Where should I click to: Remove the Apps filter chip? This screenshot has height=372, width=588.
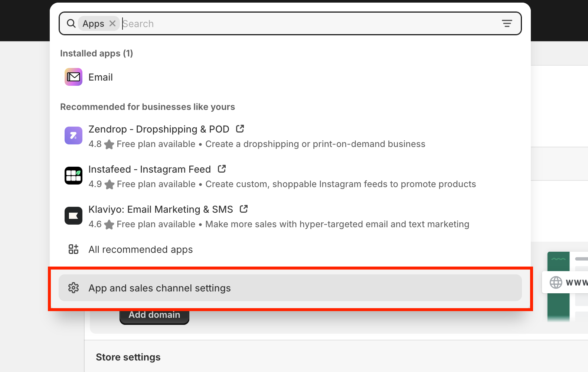tap(112, 23)
